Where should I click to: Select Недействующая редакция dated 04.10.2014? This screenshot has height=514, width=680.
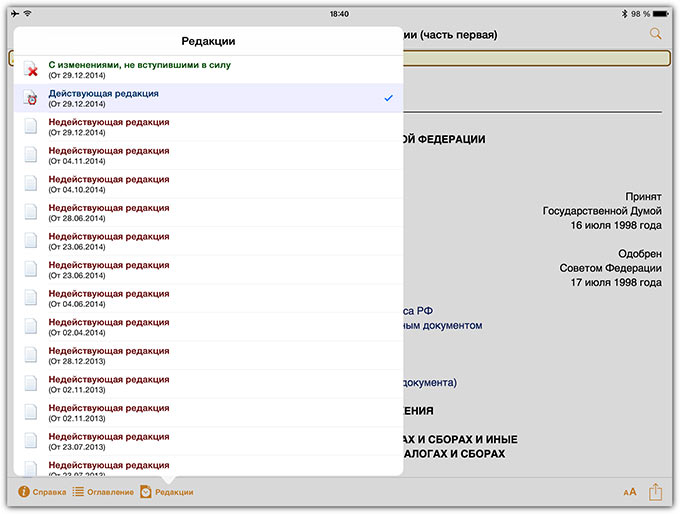(208, 184)
